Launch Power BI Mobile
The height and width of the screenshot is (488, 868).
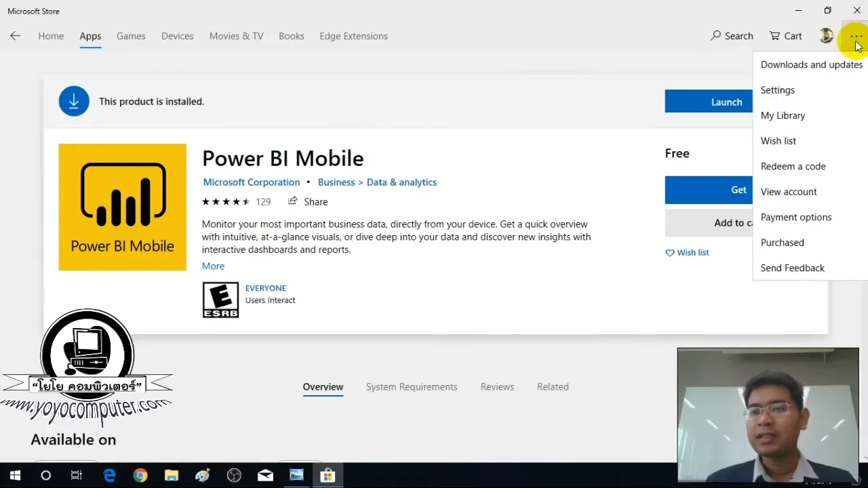tap(726, 101)
